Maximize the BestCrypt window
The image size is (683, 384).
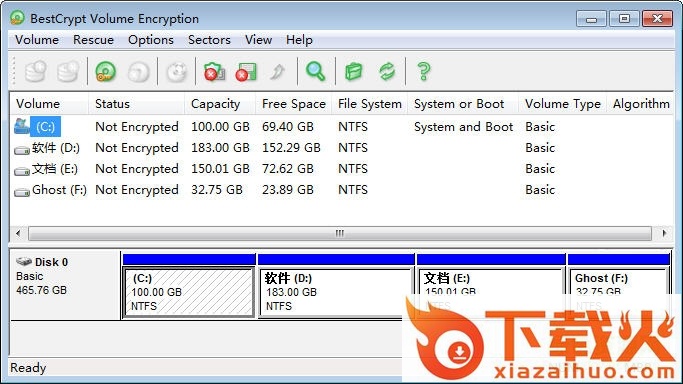pyautogui.click(x=624, y=19)
